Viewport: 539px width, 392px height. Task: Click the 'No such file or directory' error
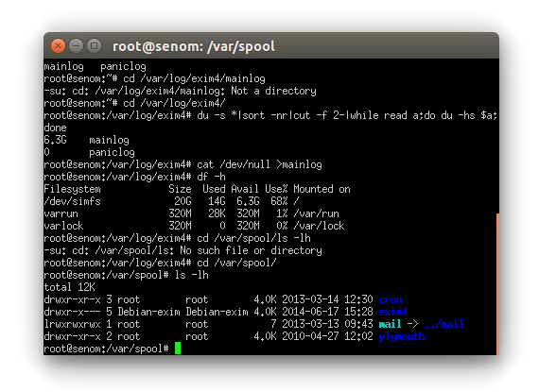click(x=251, y=250)
